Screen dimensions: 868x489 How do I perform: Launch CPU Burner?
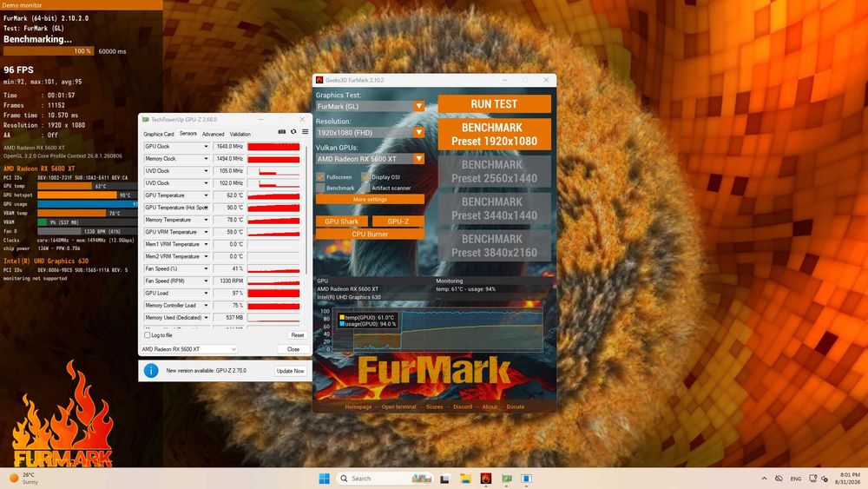tap(370, 234)
